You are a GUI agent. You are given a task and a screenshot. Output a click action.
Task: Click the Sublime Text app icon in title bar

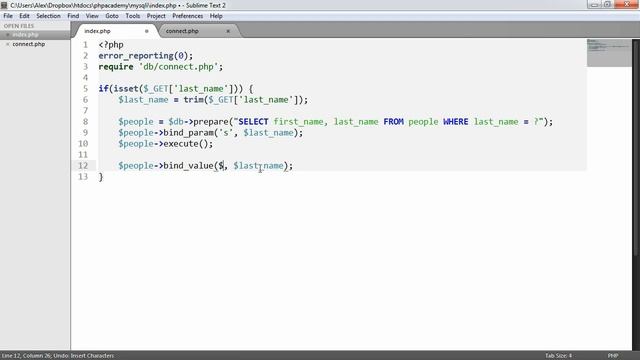tap(4, 5)
